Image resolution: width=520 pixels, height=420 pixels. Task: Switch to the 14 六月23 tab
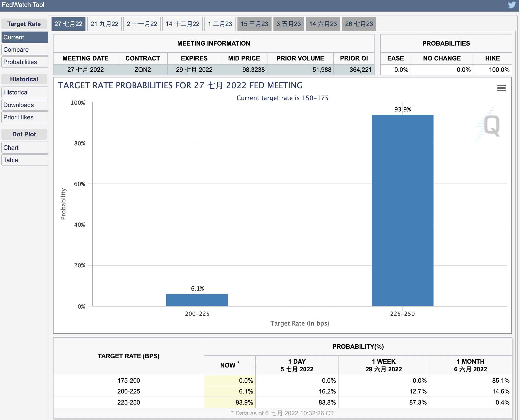(323, 24)
